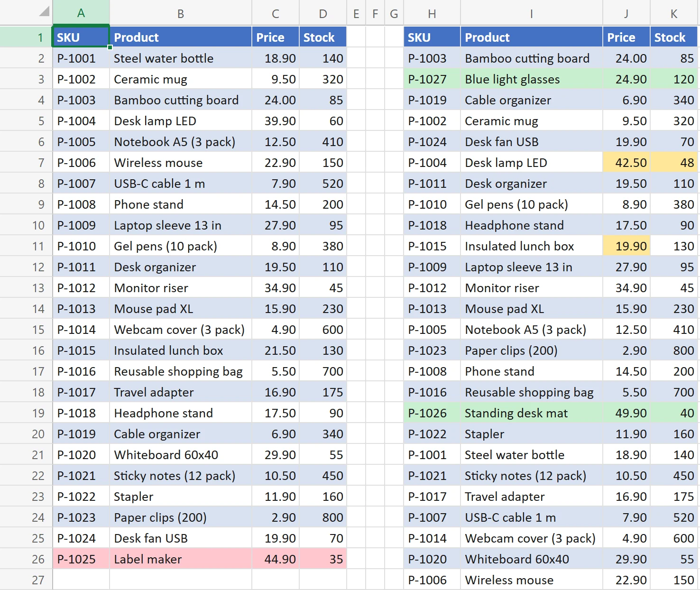Click yellow stock cell 48
The width and height of the screenshot is (700, 590).
pos(674,163)
